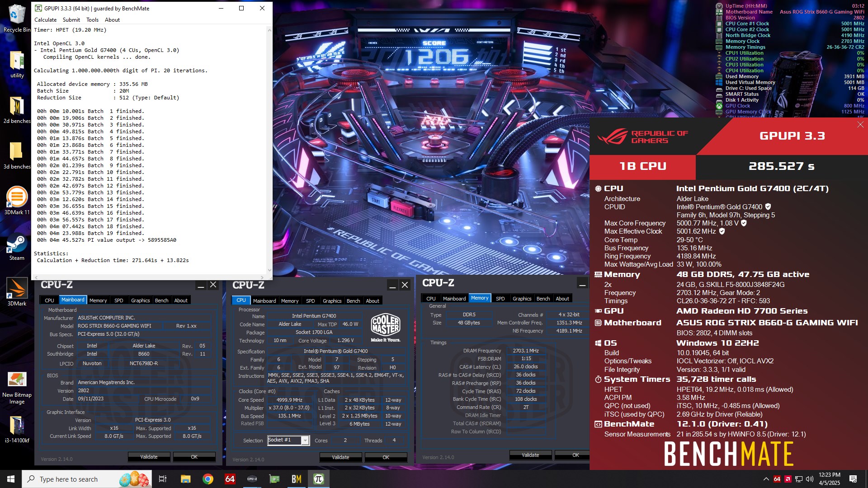
Task: Open the search highlights icon in taskbar
Action: coord(134,479)
